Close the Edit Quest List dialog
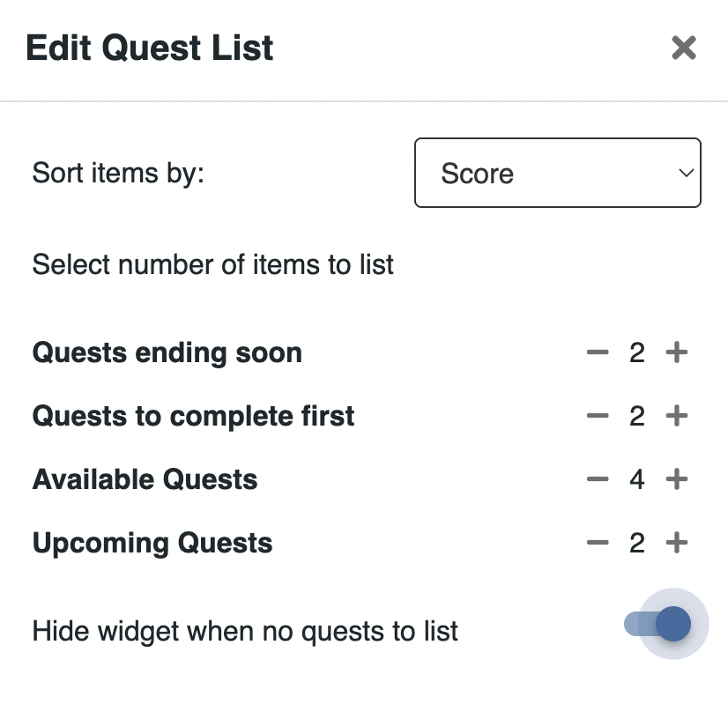728x719 pixels. pos(684,48)
